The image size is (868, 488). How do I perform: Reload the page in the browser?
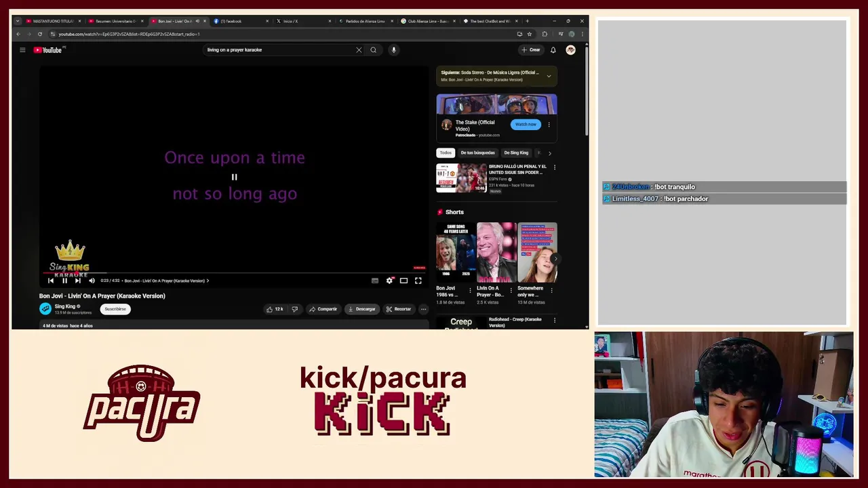[x=40, y=34]
